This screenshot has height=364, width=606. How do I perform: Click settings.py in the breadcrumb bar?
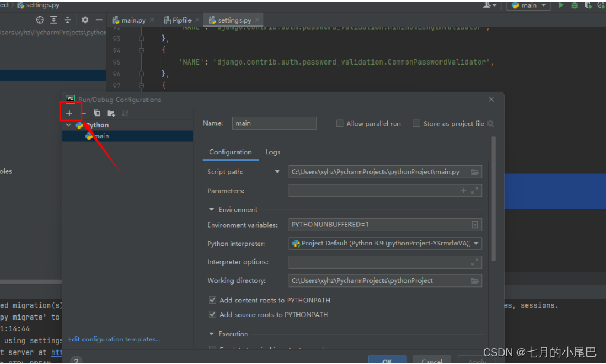[39, 5]
